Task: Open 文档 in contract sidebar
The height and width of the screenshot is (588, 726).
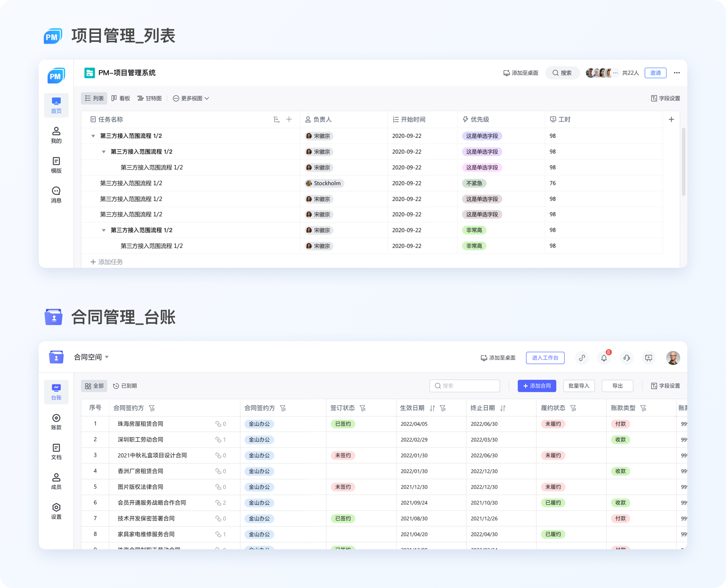Action: pyautogui.click(x=56, y=452)
